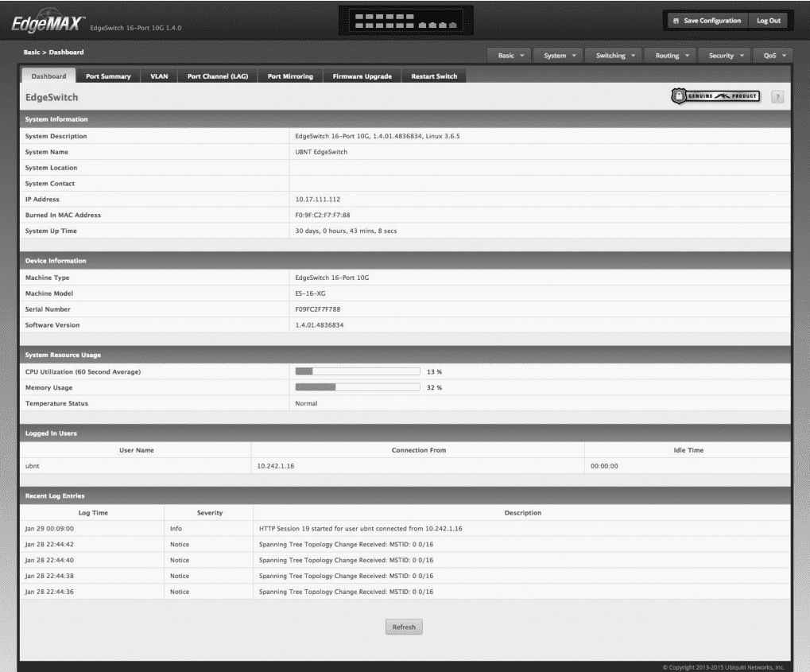Click the switch port status panel graphic
Image resolution: width=810 pixels, height=672 pixels.
tap(406, 21)
